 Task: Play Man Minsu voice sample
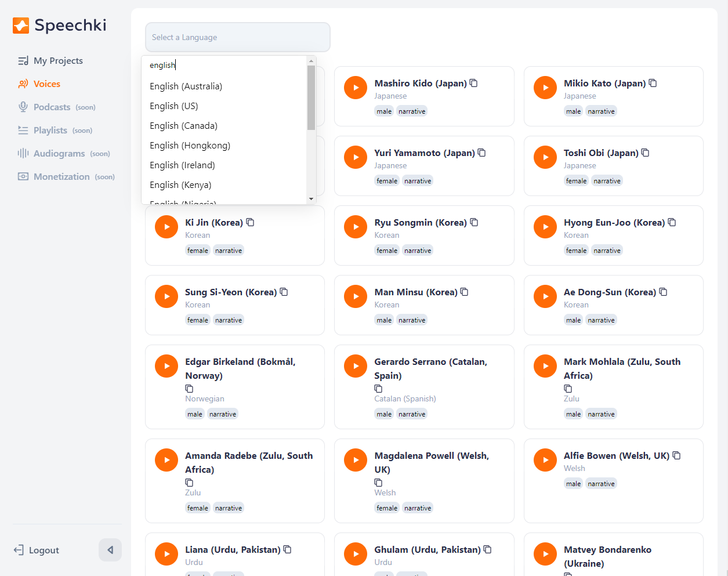356,296
